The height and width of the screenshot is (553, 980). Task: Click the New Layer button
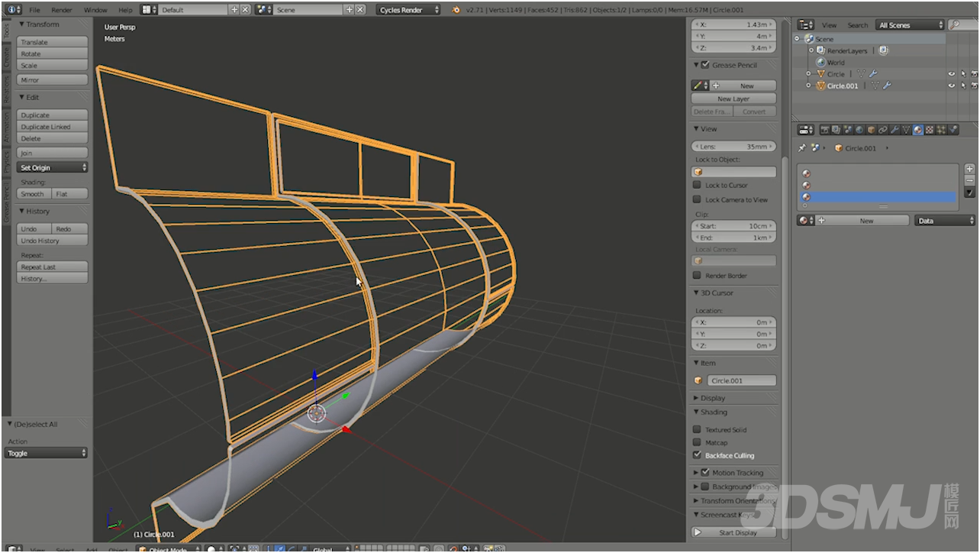[733, 99]
